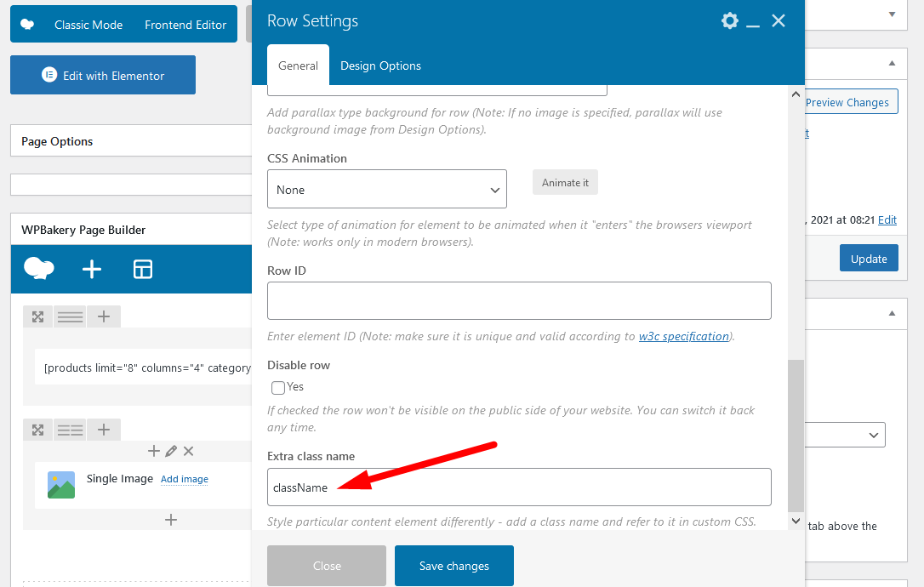This screenshot has height=587, width=924.
Task: Add new element with plus icon in builder toolbar
Action: point(91,269)
